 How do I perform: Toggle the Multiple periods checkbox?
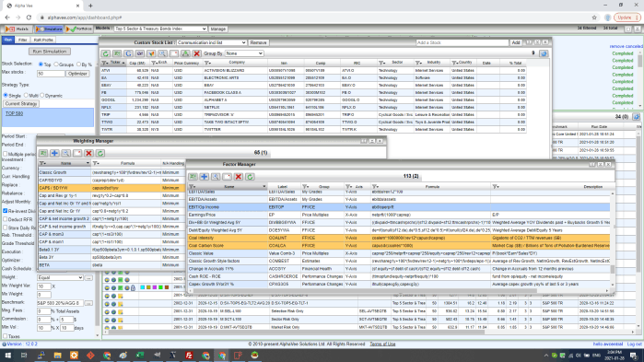[6, 154]
